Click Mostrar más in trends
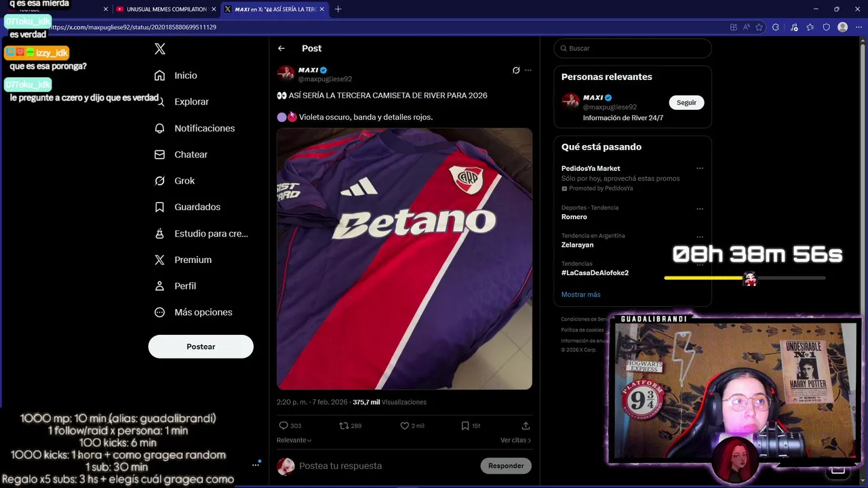The width and height of the screenshot is (868, 488). (x=580, y=294)
